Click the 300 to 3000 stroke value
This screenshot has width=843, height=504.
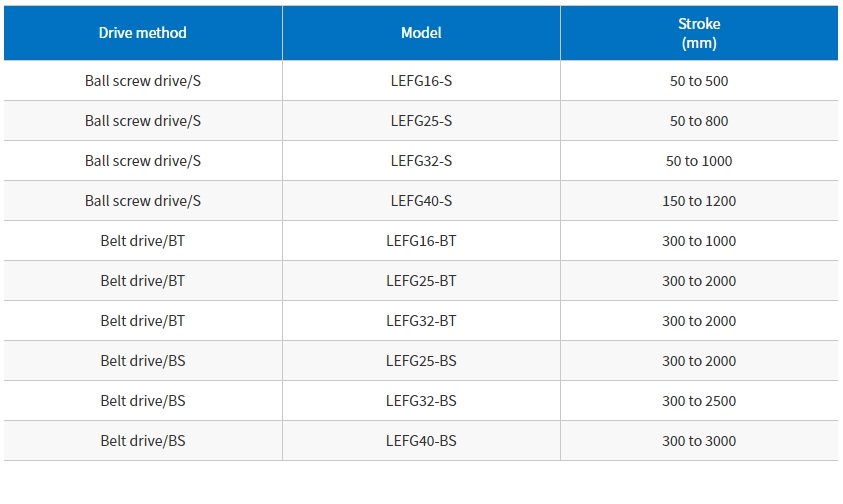pos(699,441)
